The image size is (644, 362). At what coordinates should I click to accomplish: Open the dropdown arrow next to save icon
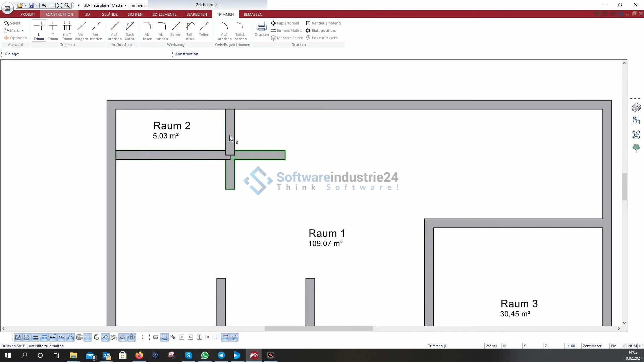[37, 5]
